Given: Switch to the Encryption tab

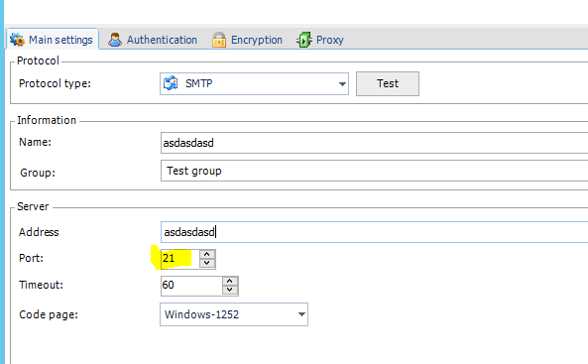Looking at the screenshot, I should click(248, 40).
